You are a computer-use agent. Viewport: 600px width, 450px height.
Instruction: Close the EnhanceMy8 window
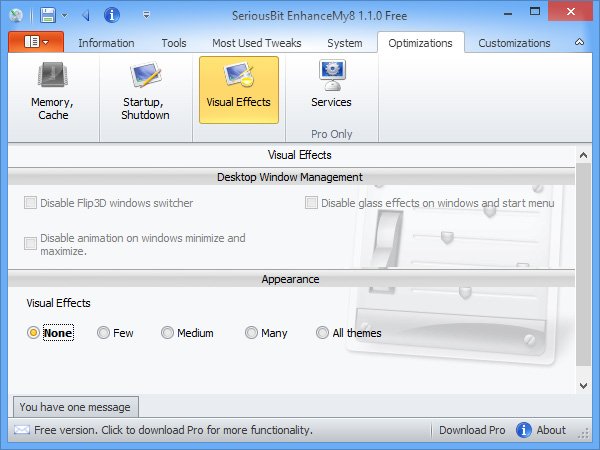(571, 11)
